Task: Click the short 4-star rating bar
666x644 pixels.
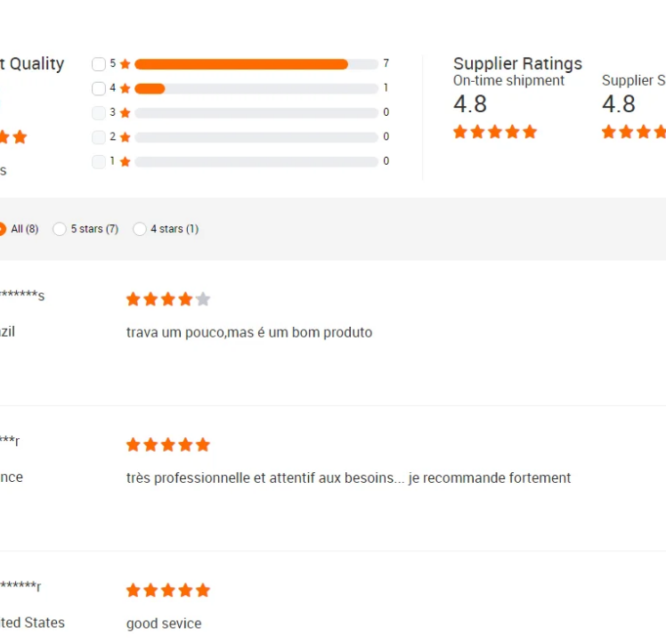Action: [150, 88]
